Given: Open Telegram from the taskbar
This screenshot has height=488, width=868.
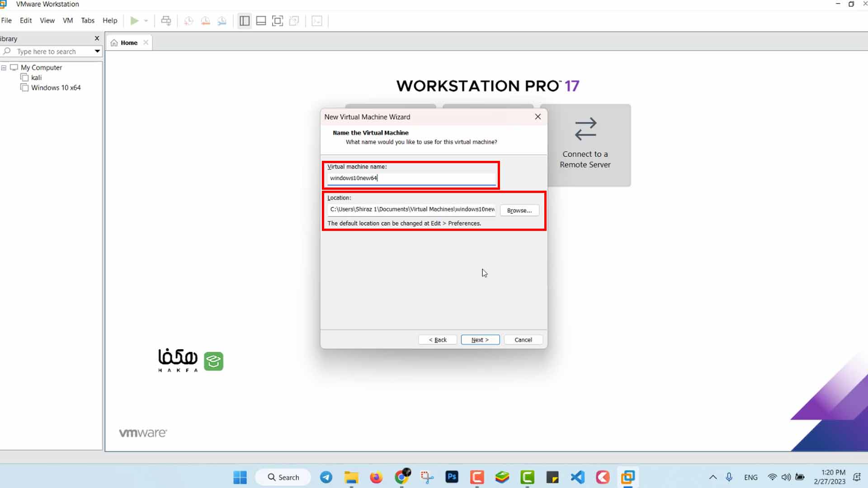Looking at the screenshot, I should tap(326, 477).
